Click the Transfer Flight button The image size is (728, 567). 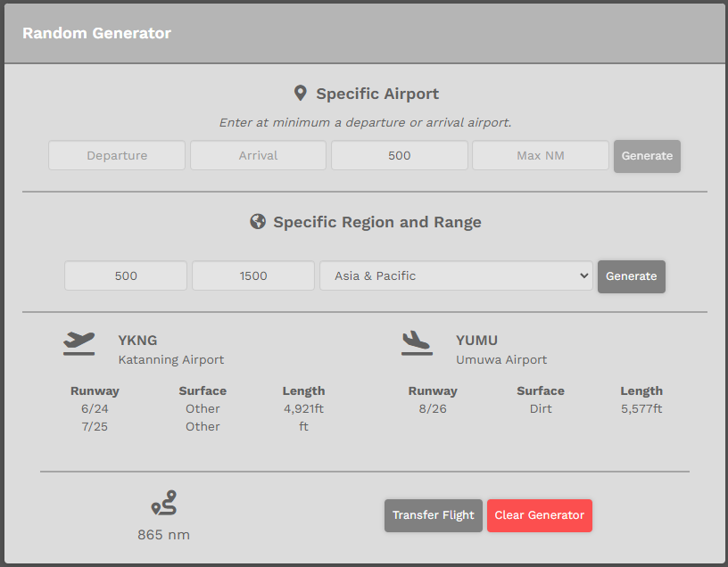434,515
